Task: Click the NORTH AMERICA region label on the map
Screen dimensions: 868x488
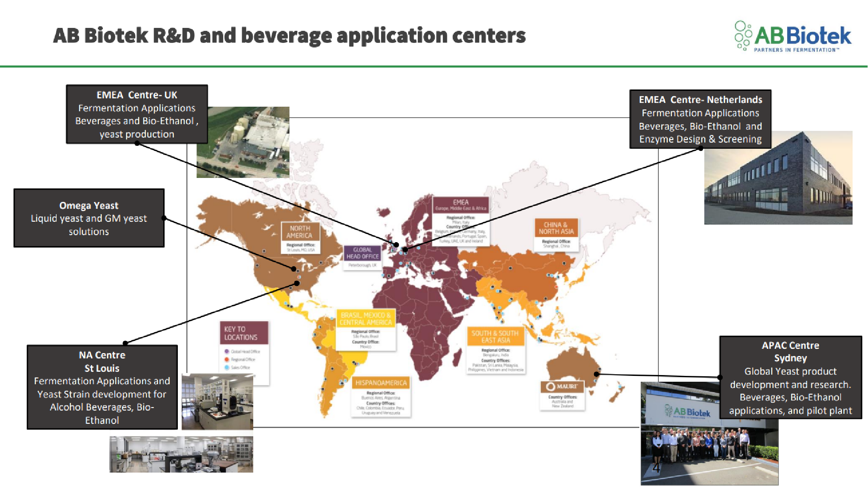Action: click(300, 232)
